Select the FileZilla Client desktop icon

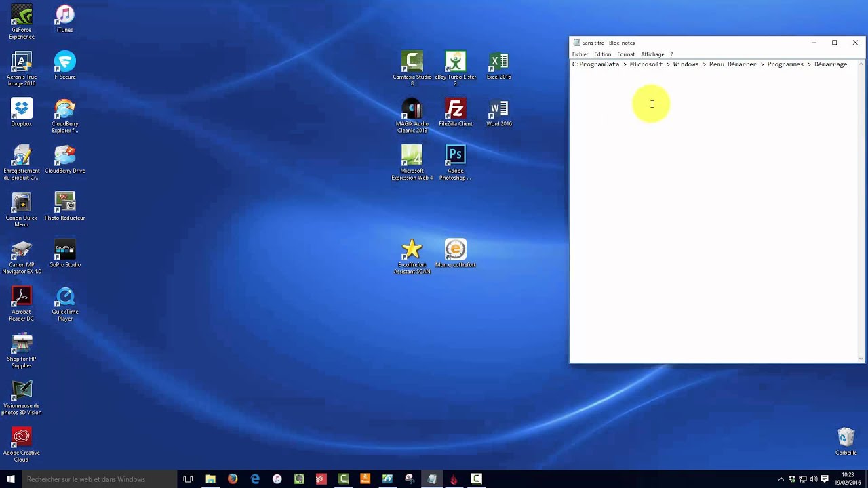point(455,113)
